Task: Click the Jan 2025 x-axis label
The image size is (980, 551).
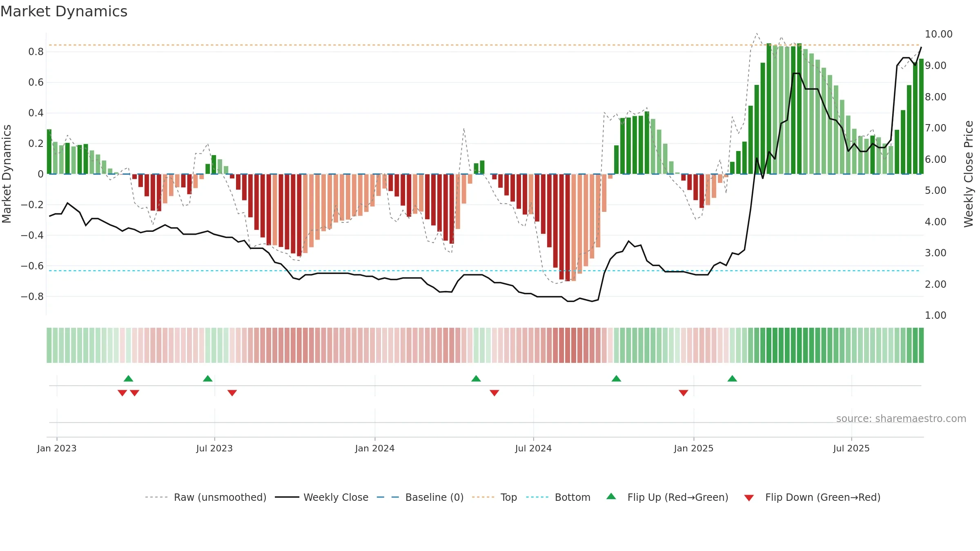Action: click(694, 448)
